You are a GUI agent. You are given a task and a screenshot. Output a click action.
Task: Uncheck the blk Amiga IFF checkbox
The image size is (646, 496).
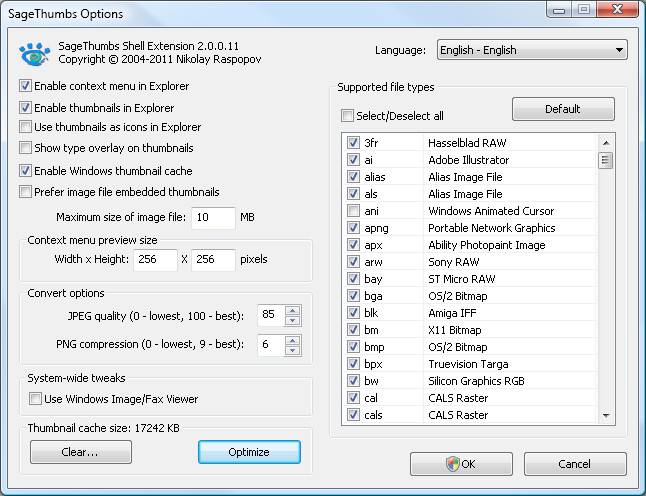point(353,313)
